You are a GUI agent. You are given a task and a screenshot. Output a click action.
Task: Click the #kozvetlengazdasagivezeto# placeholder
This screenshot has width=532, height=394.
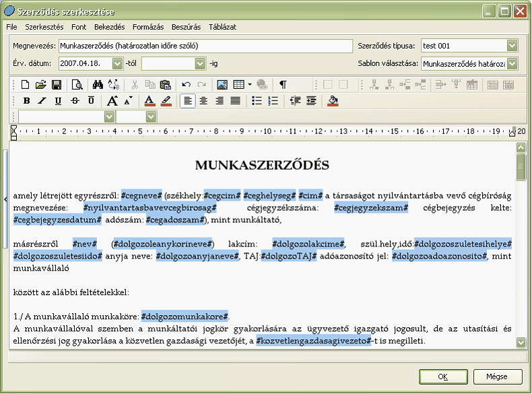(x=314, y=341)
